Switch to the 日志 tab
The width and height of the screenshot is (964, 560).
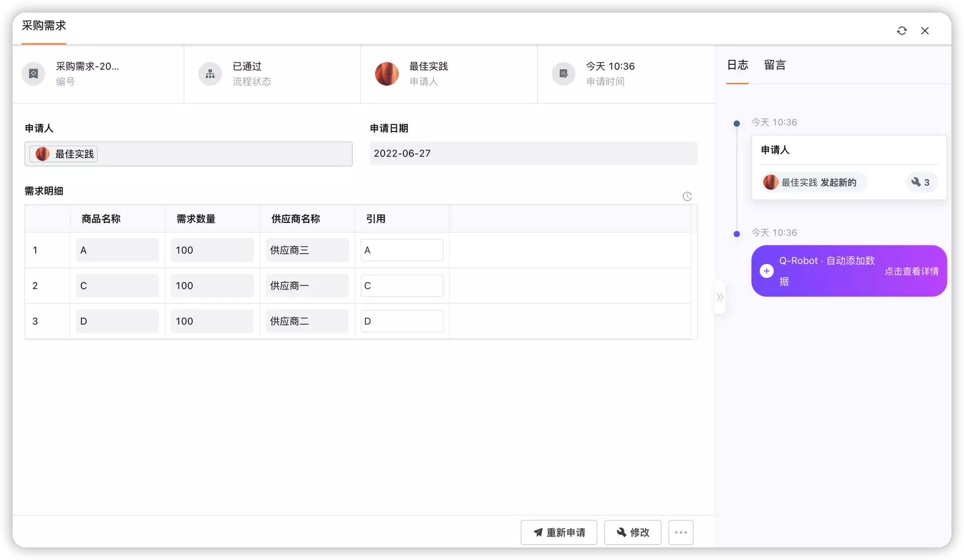(737, 65)
